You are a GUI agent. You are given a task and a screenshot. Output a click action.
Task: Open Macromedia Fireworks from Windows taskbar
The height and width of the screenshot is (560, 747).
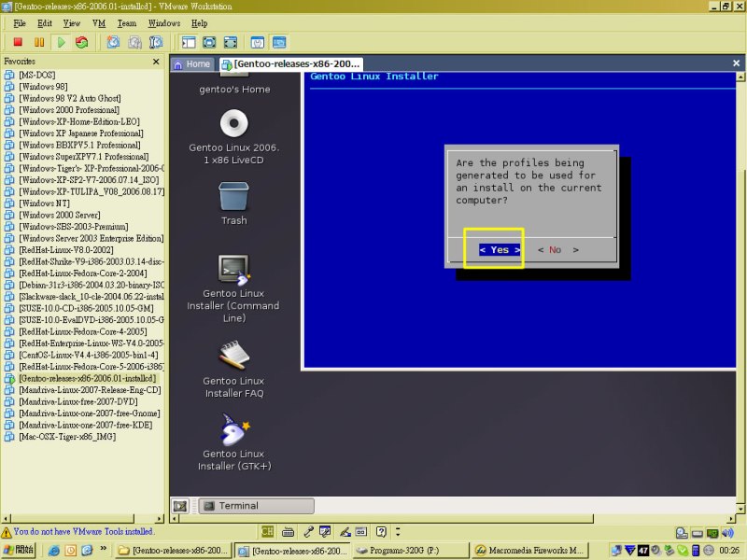coord(531,551)
